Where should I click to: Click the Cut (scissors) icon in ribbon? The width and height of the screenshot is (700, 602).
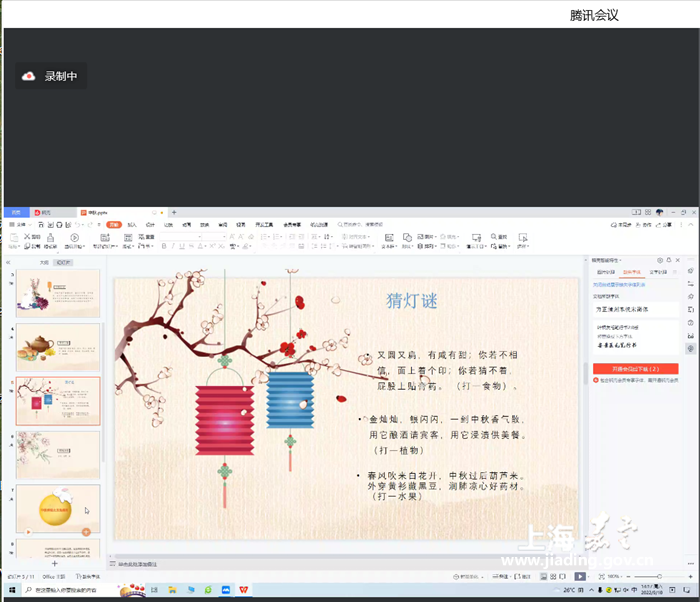[x=27, y=236]
